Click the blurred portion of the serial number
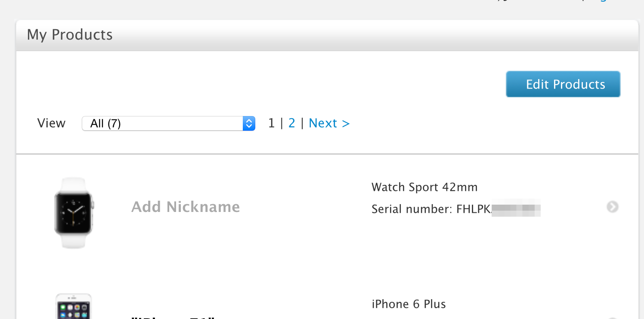Viewport: 644px width, 319px height. (516, 209)
